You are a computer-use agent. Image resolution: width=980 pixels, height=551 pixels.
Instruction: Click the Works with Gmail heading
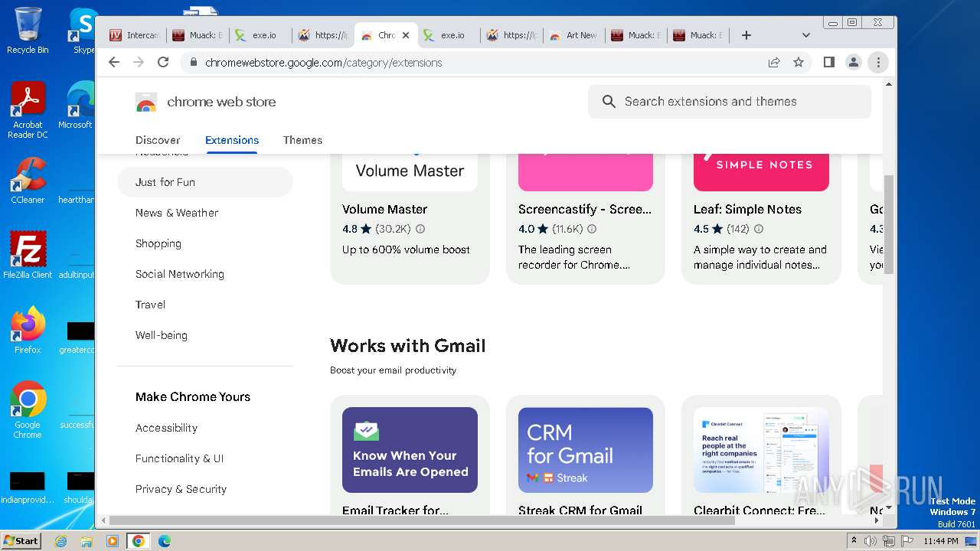(x=408, y=346)
